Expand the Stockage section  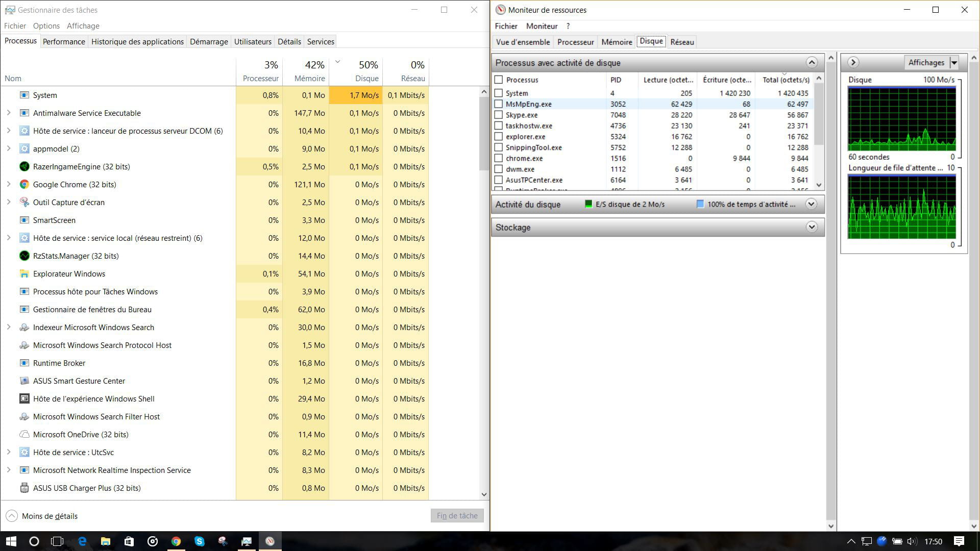[812, 227]
